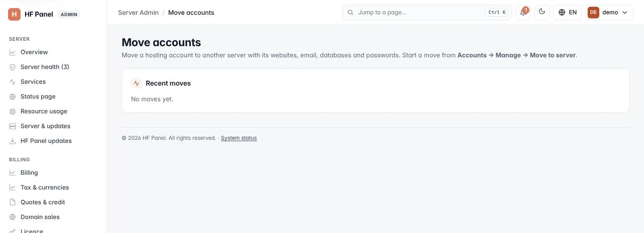Click the Billing chart icon
The height and width of the screenshot is (233, 644).
point(13,173)
